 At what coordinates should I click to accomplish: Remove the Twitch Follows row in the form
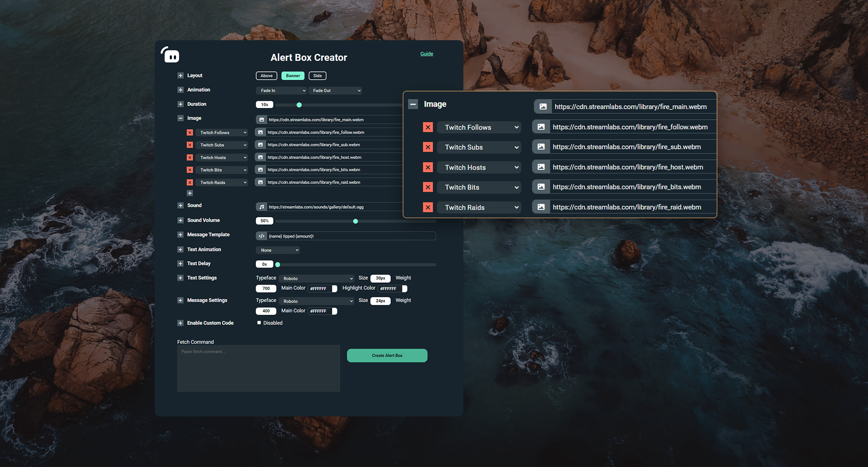click(190, 132)
